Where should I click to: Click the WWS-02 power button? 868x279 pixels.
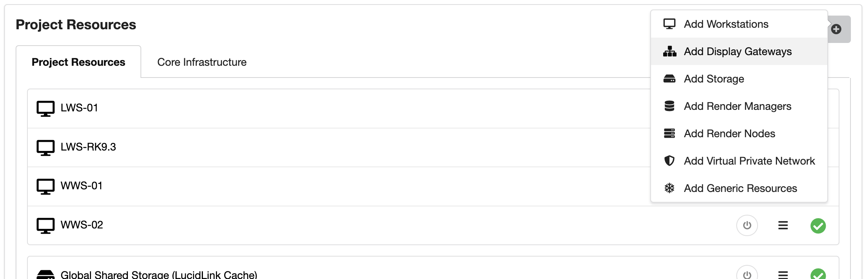pos(747,225)
